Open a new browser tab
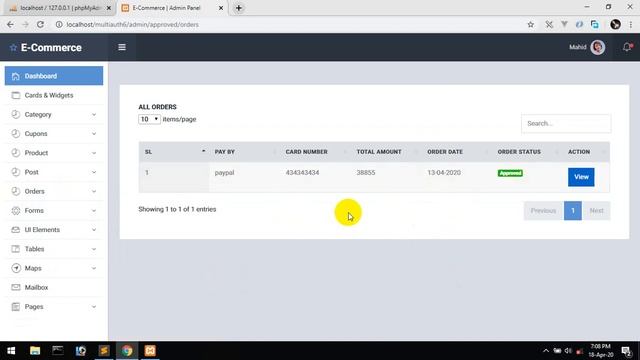Screen dimensions: 640x360 click(239, 8)
